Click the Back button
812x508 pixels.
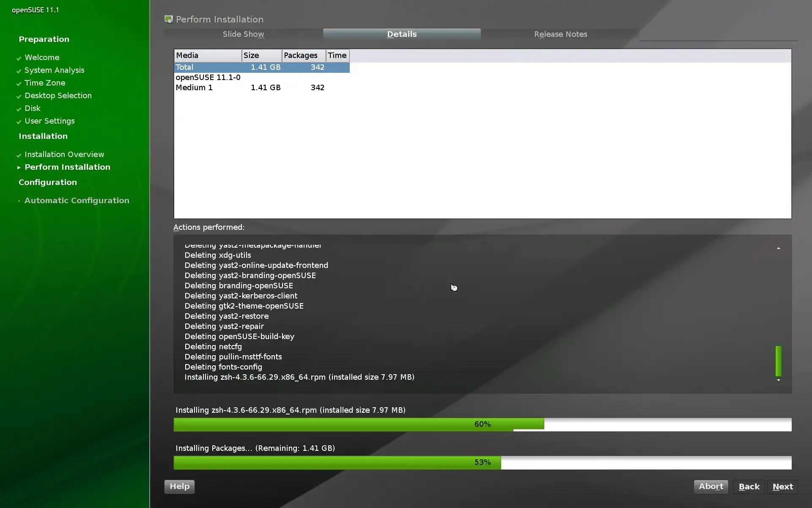tap(749, 487)
